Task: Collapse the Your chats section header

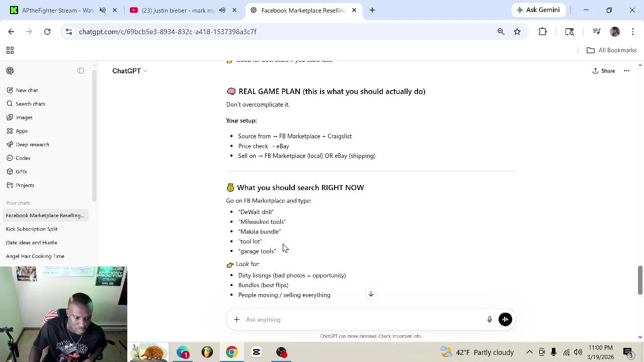Action: (18, 203)
